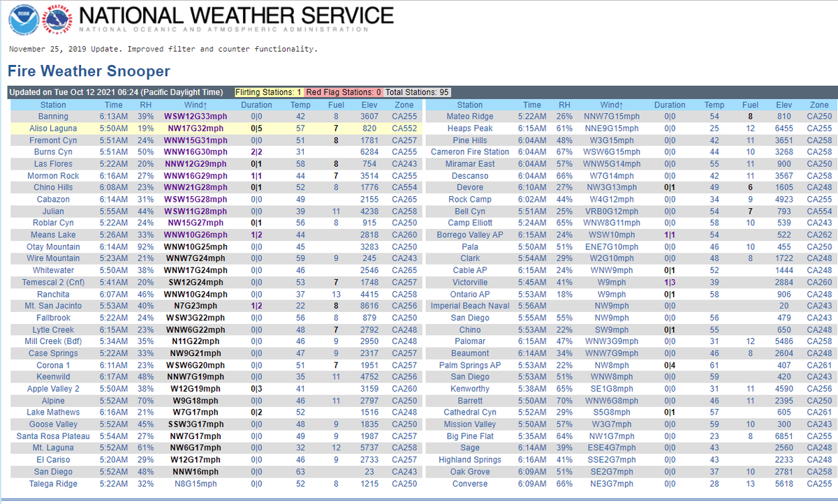Open the Big Pine Flat station link
Screen dimensions: 838x504
(x=470, y=436)
